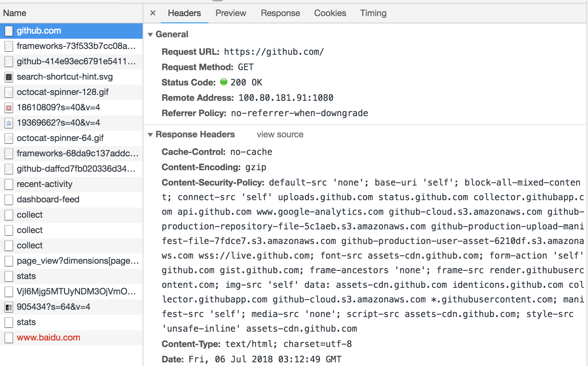The image size is (588, 366).
Task: Select the failed www.baidu.com request
Action: pos(71,338)
